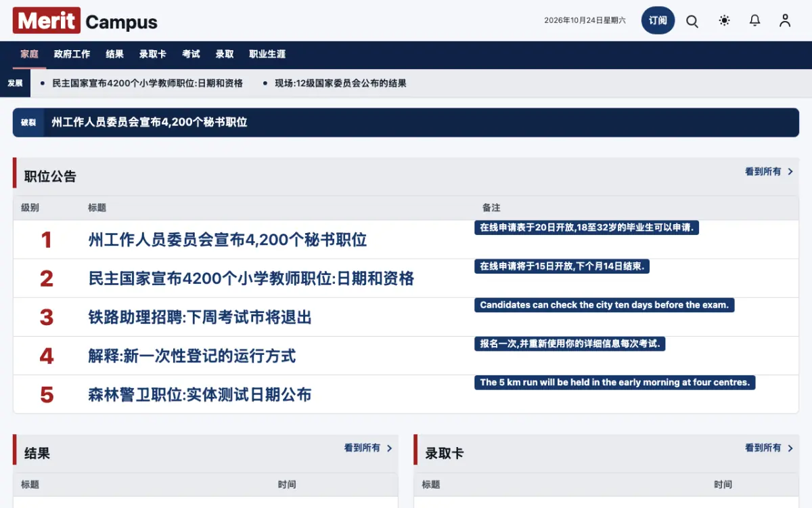Open the 录取卡 nav item

(152, 54)
